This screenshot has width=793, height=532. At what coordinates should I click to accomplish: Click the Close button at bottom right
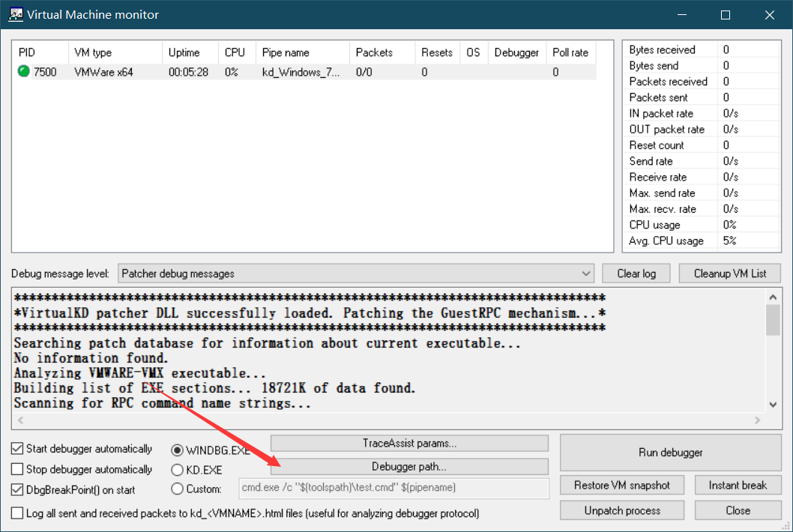point(738,511)
